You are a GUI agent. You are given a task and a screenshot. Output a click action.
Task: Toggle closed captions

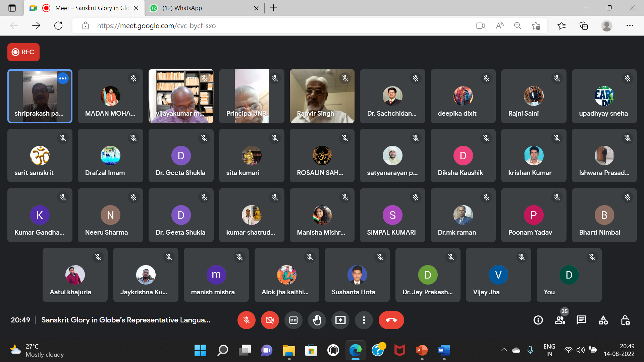tap(293, 320)
